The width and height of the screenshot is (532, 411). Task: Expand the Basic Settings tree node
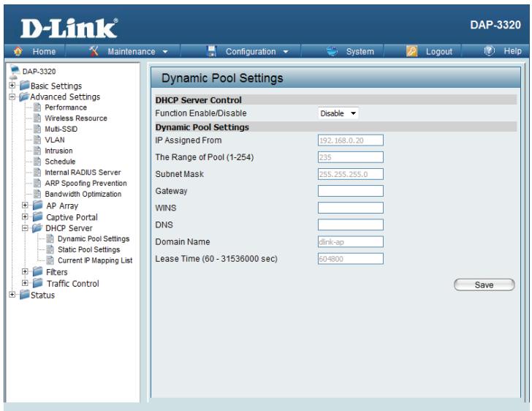[12, 86]
